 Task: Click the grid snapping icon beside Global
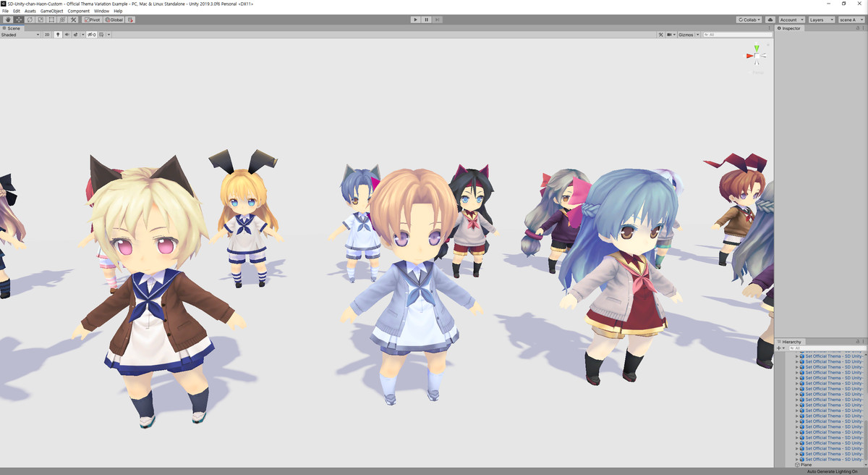(130, 20)
